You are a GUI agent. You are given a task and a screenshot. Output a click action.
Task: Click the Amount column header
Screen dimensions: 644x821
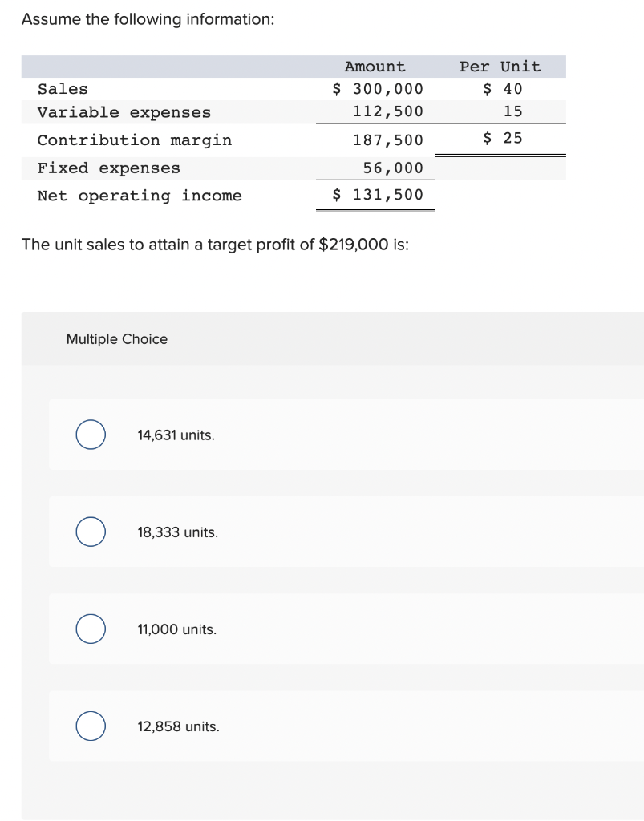375,67
